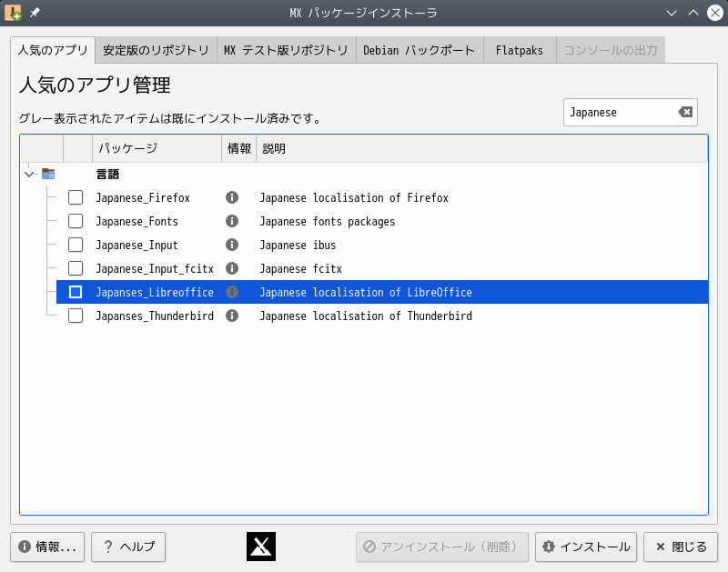
Task: Click description 'Japanese localisation of LibreOffice'
Action: pos(366,292)
